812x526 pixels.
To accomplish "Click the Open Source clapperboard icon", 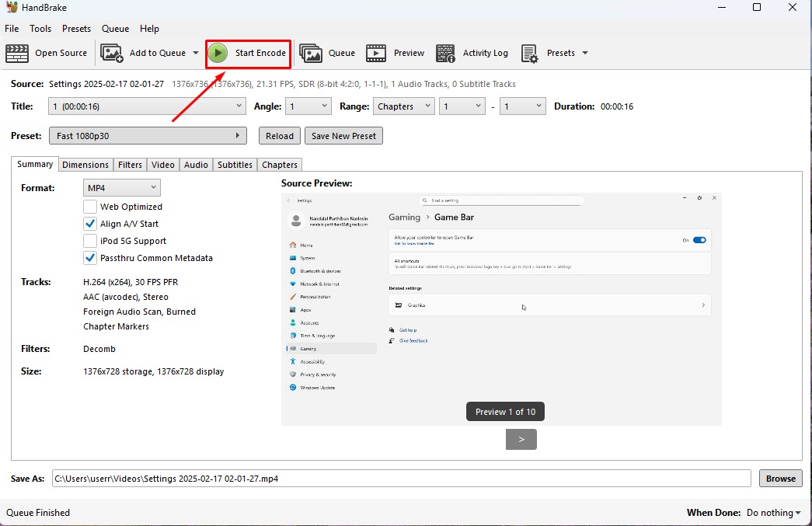I will point(16,53).
